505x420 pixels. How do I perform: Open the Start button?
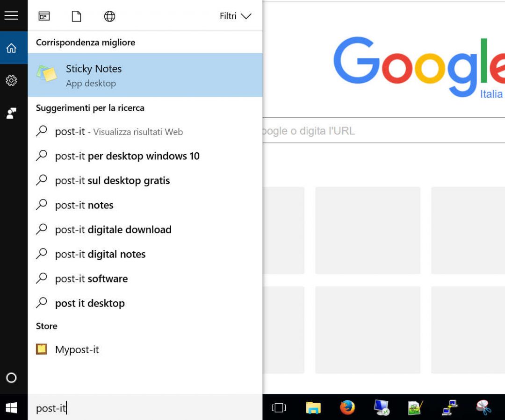click(x=10, y=408)
